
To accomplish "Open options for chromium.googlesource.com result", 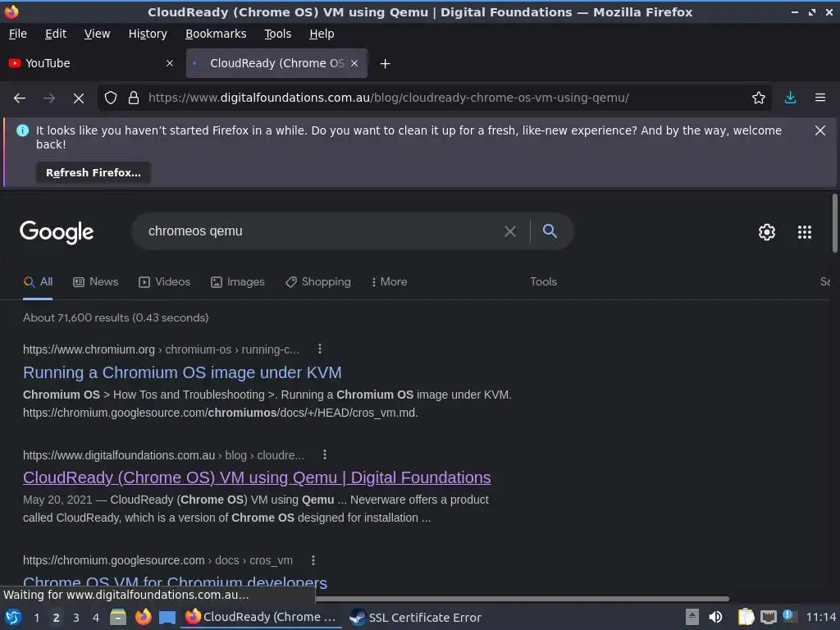I will click(x=313, y=560).
